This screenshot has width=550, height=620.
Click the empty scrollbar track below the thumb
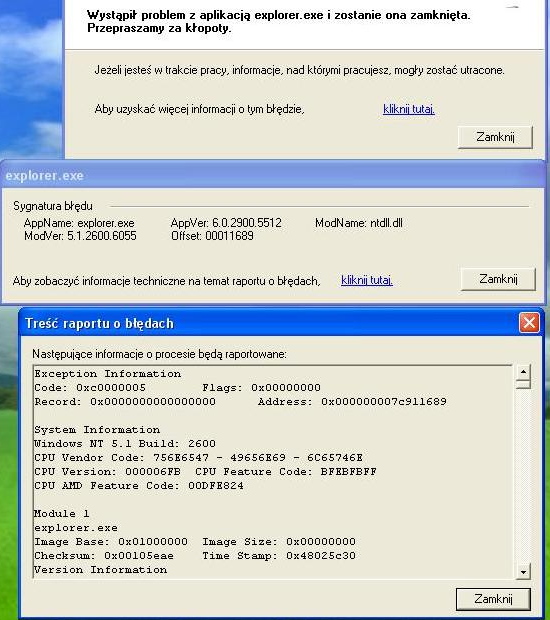coord(523,476)
